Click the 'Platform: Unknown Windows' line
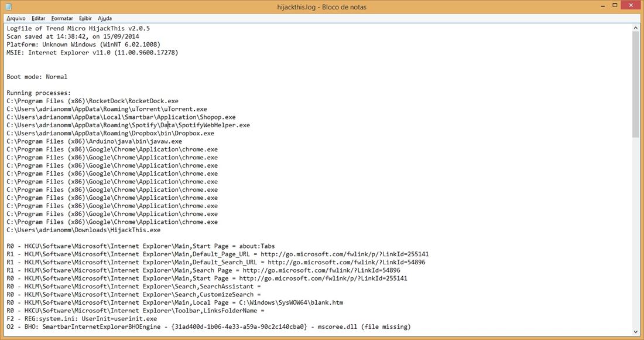The width and height of the screenshot is (644, 340). pos(83,45)
